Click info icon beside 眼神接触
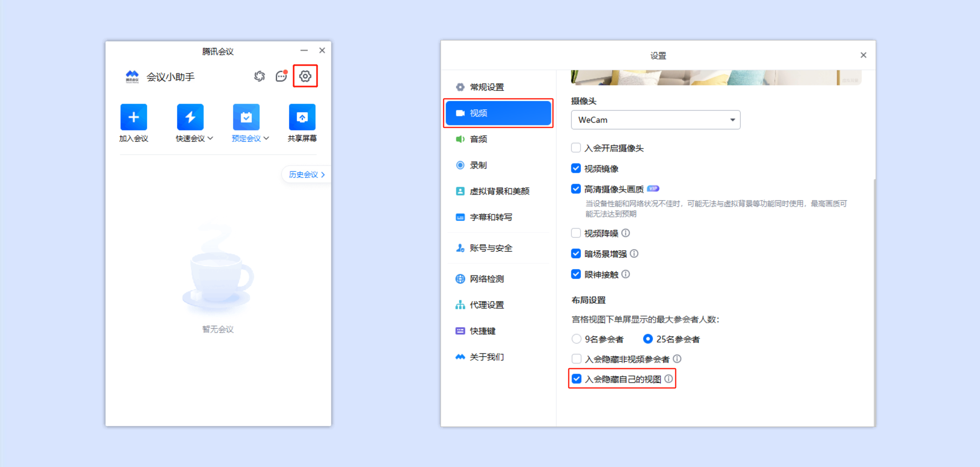Screen dimensions: 980x467 [626, 274]
